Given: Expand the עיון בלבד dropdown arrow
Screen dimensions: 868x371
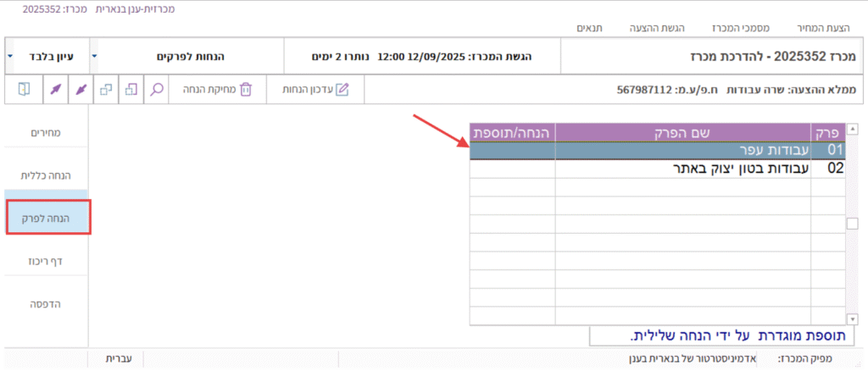Looking at the screenshot, I should (10, 57).
